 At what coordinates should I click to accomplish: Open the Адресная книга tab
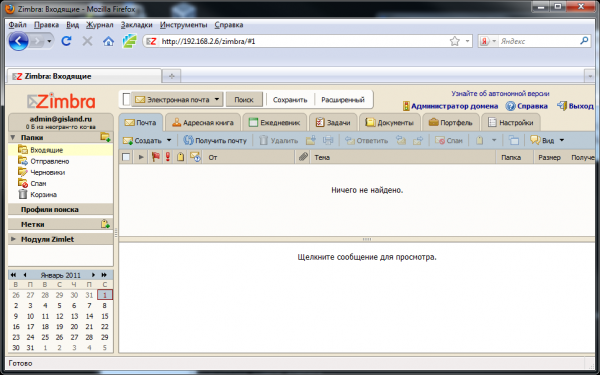(203, 122)
